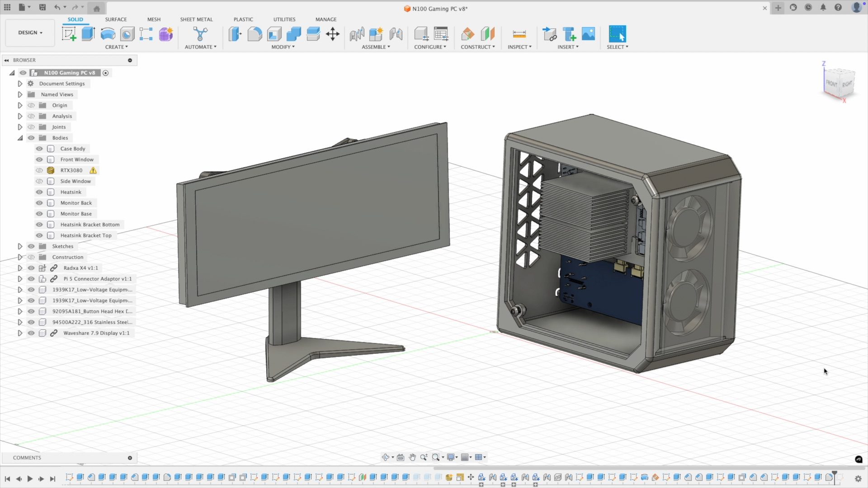Click the ViewCube FRONT face

[x=831, y=84]
